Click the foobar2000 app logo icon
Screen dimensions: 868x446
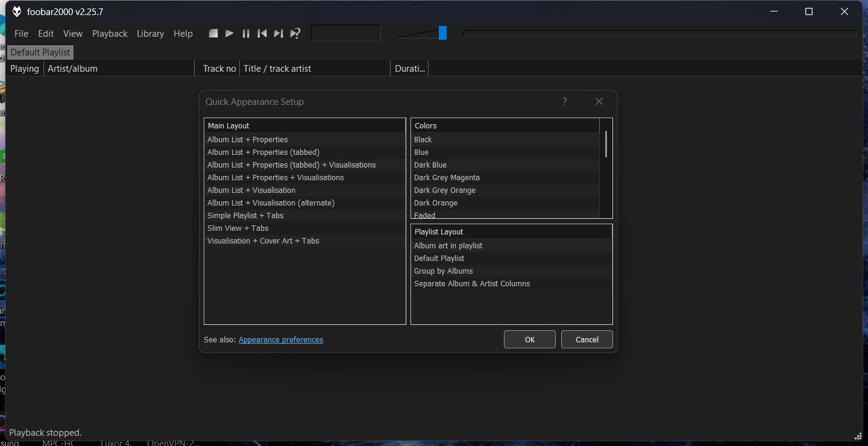click(x=17, y=12)
